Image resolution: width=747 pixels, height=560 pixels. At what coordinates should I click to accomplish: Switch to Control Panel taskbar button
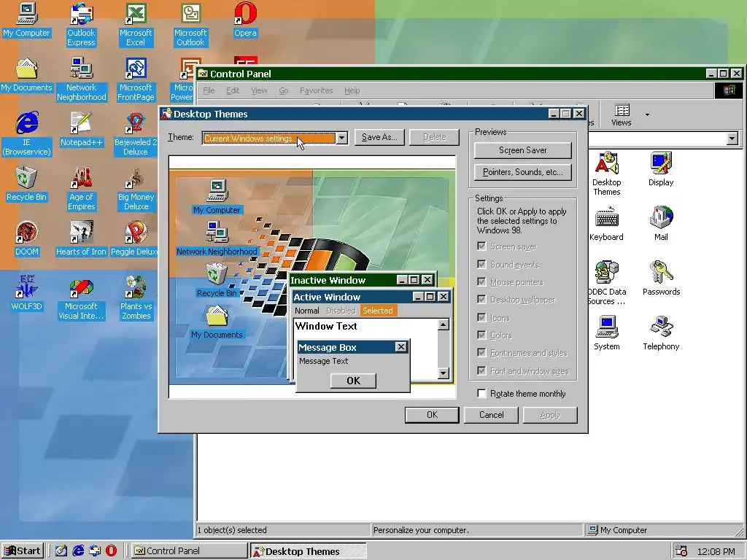[189, 551]
